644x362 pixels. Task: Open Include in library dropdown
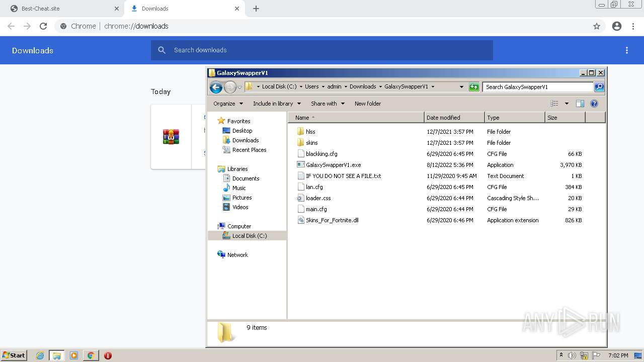(277, 104)
